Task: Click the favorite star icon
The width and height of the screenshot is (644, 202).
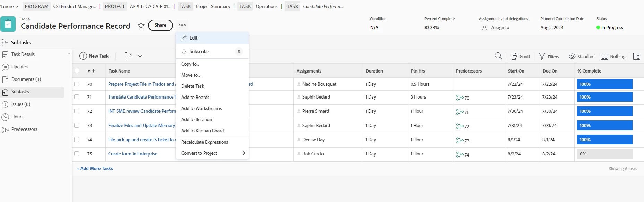Action: coord(141,25)
